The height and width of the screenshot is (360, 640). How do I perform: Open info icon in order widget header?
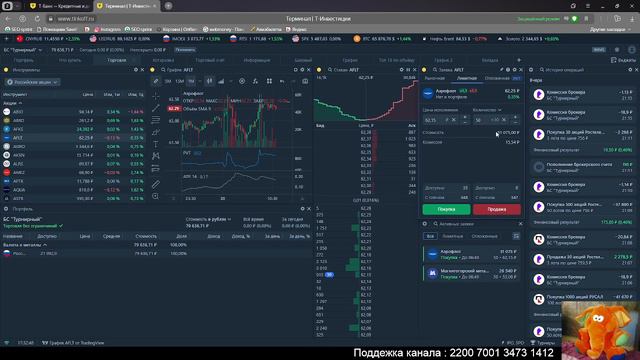pyautogui.click(x=508, y=70)
